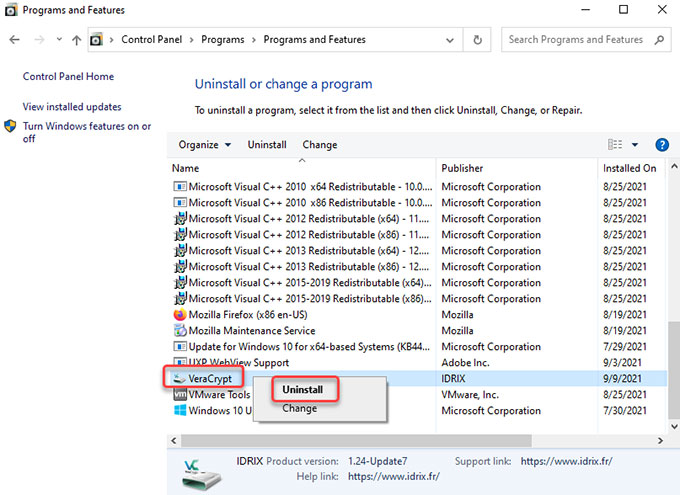Viewport: 680px width, 495px height.
Task: Click Change in the toolbar
Action: pos(320,145)
